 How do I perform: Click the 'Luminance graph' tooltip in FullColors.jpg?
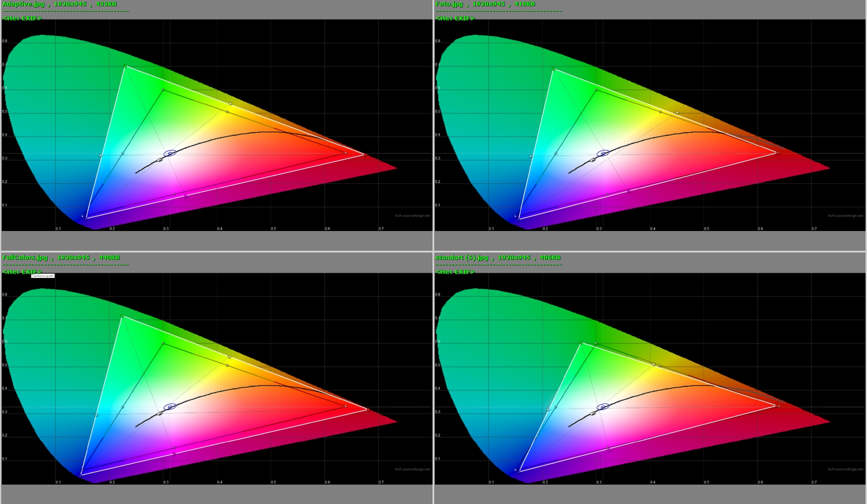(43, 276)
